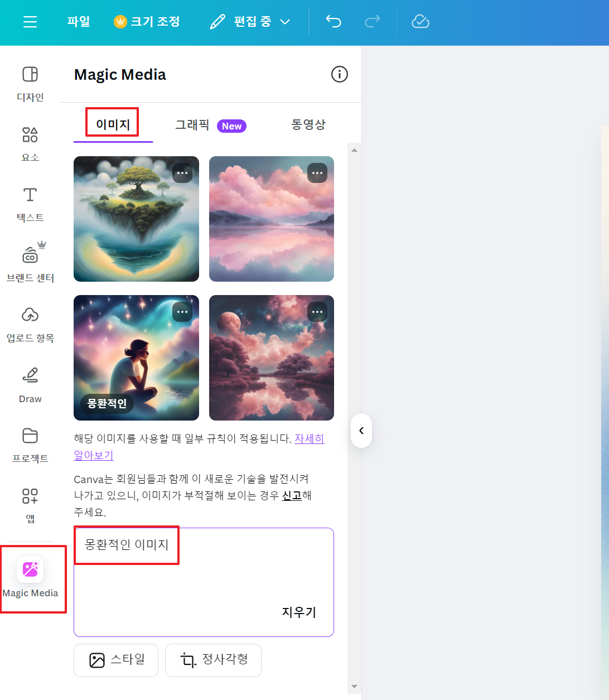Open the 파일 menu
This screenshot has height=700, width=609.
point(79,22)
